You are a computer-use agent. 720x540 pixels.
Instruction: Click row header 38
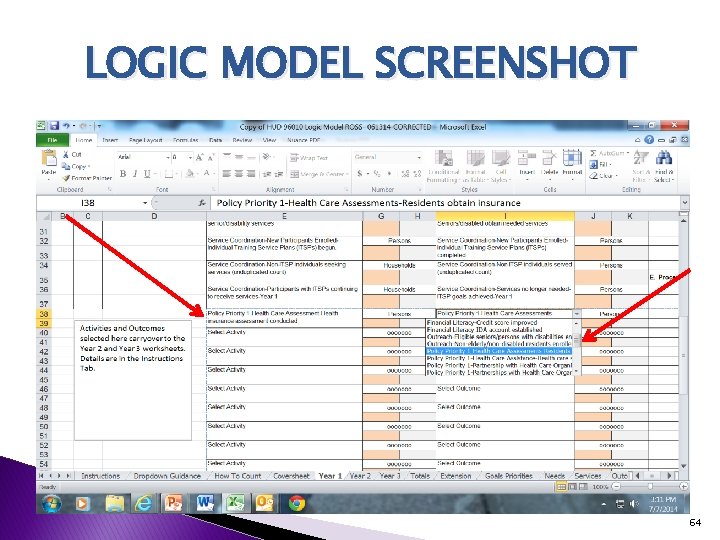tap(44, 314)
